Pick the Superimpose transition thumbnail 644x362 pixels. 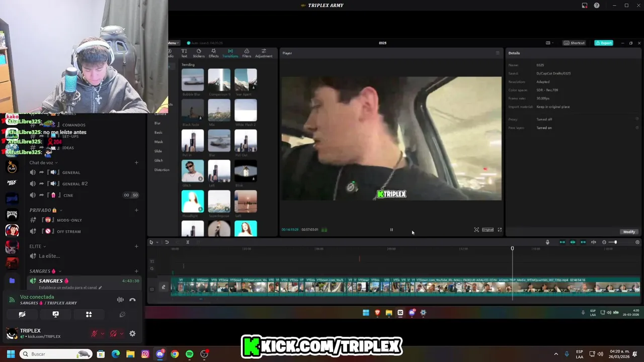pyautogui.click(x=219, y=201)
